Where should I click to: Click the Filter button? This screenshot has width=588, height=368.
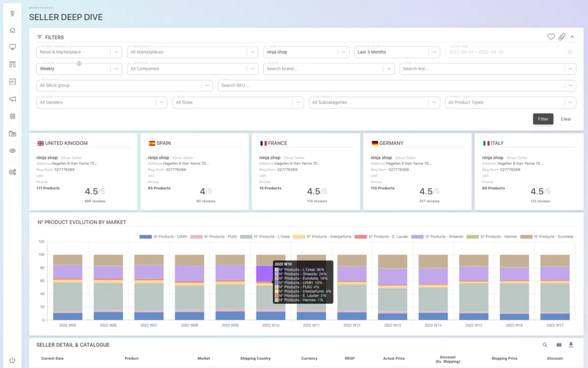543,119
